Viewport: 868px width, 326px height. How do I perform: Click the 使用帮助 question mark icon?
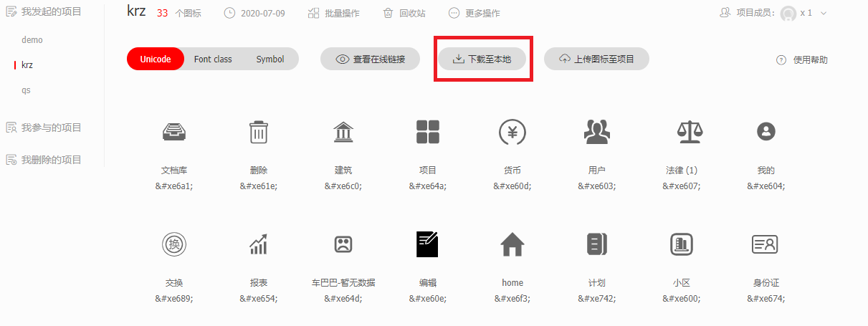click(x=781, y=60)
